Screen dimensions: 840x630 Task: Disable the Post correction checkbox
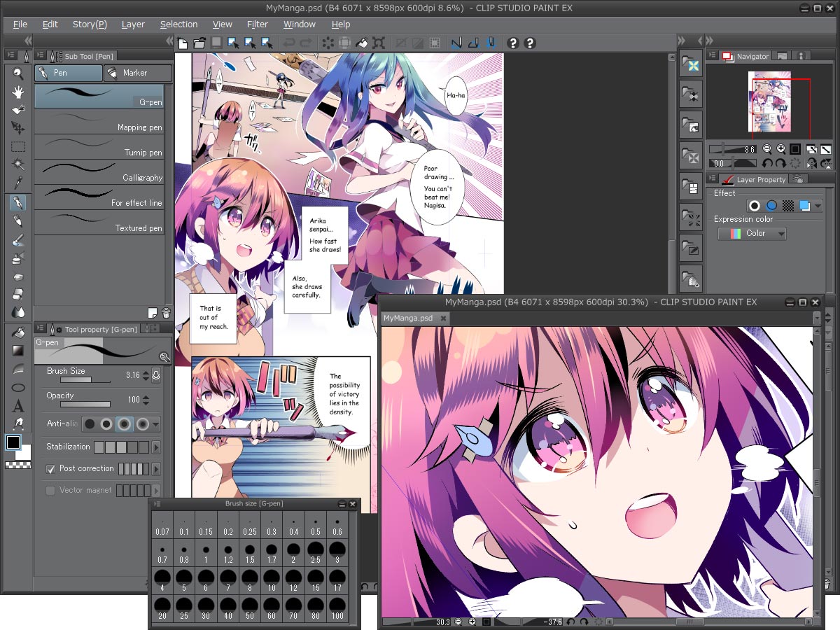point(50,469)
